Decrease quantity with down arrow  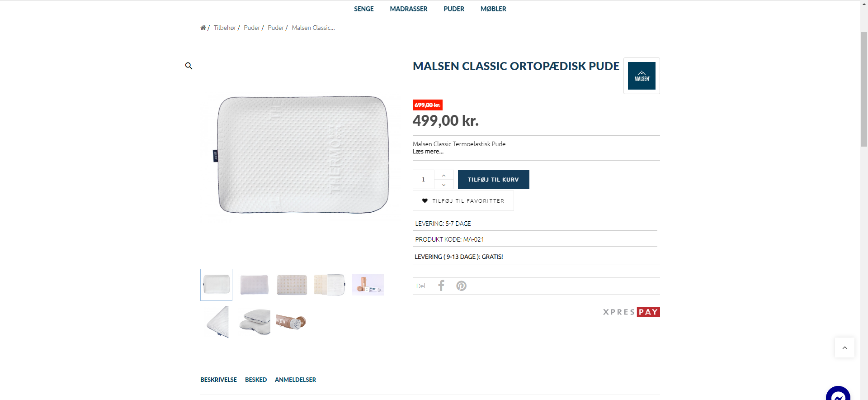click(x=444, y=185)
